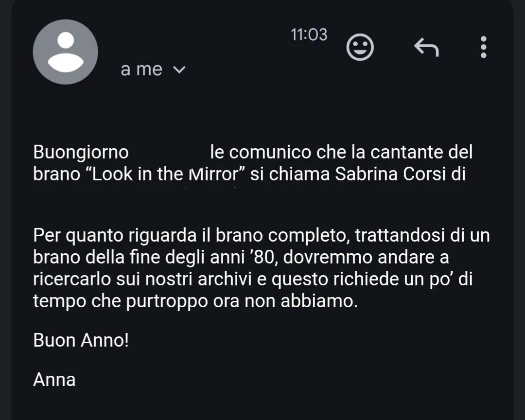Open the three-dot more options menu

tap(484, 47)
